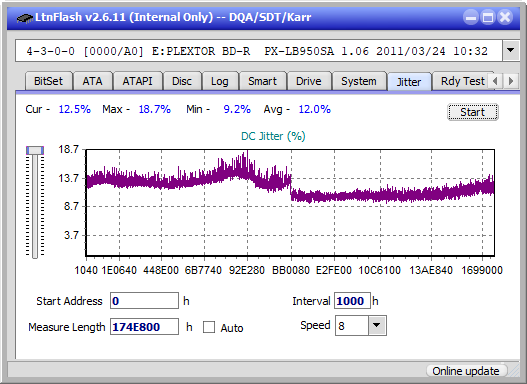
Task: Select the Drive tab
Action: click(x=309, y=81)
